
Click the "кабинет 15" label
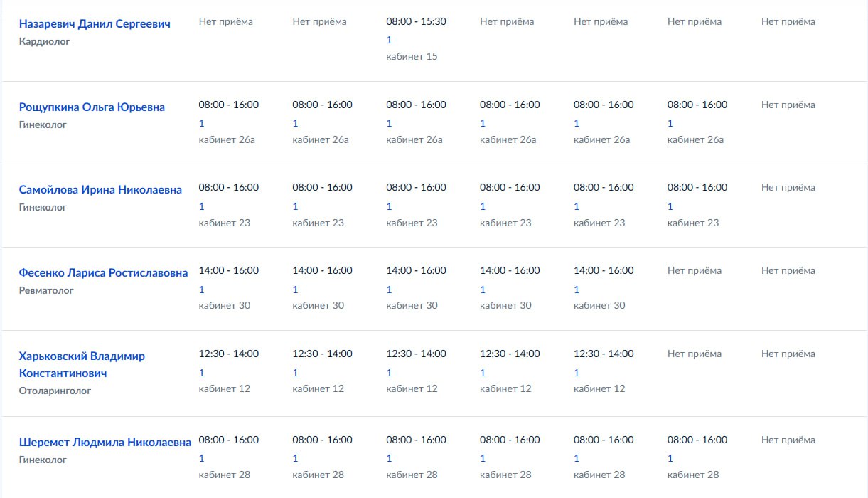coord(412,56)
